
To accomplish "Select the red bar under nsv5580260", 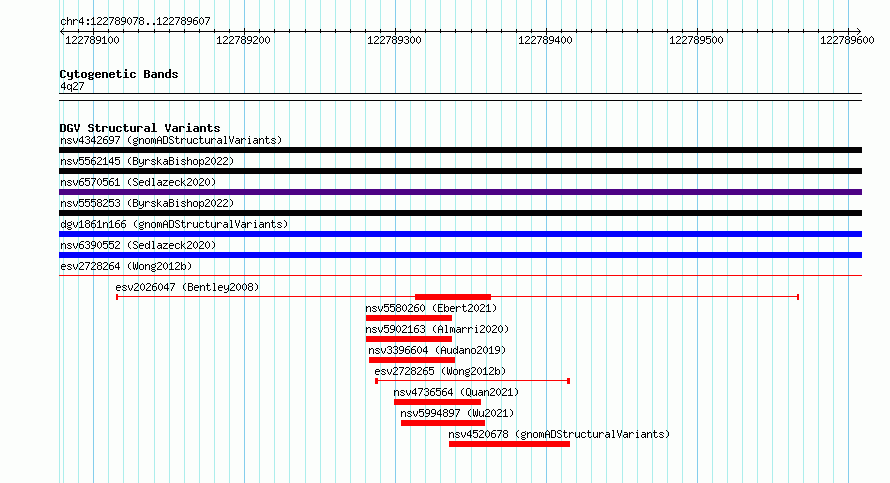I will coord(409,318).
